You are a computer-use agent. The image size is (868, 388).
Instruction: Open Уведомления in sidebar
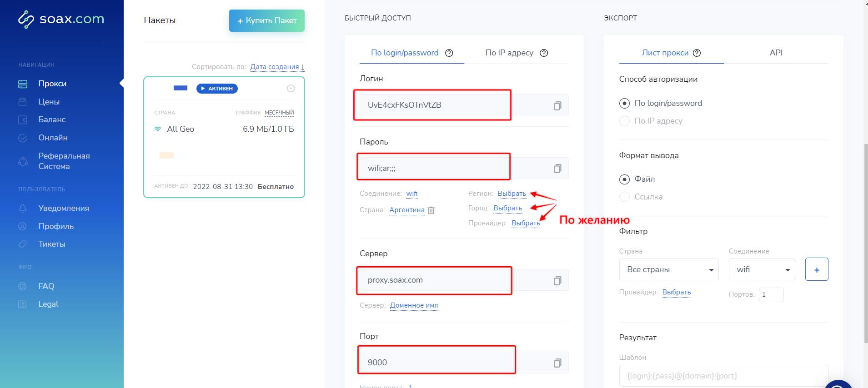pyautogui.click(x=64, y=208)
